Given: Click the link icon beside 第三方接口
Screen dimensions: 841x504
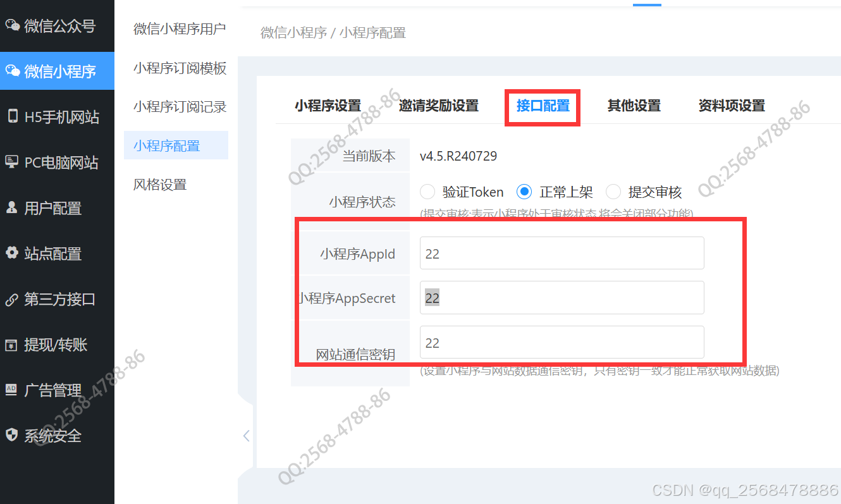Looking at the screenshot, I should pos(12,299).
